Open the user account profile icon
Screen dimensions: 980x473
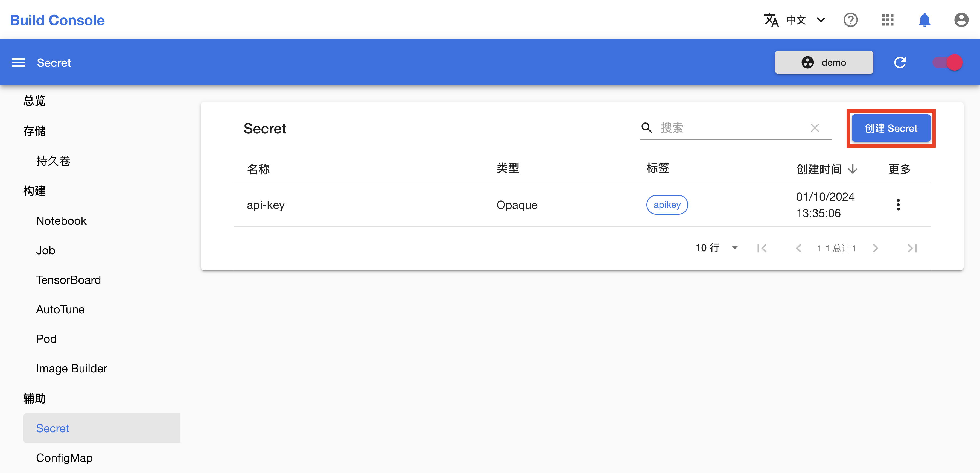pyautogui.click(x=961, y=20)
